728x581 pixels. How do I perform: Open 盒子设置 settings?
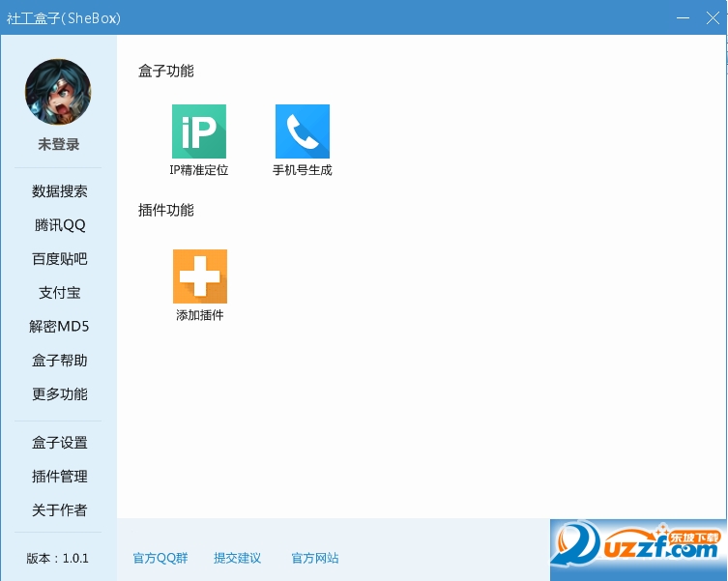[59, 443]
